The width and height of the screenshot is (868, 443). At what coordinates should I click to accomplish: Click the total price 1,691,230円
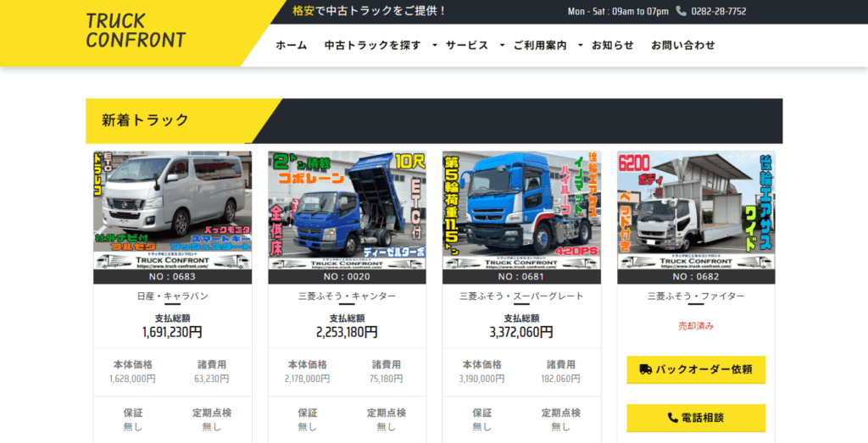[x=173, y=332]
